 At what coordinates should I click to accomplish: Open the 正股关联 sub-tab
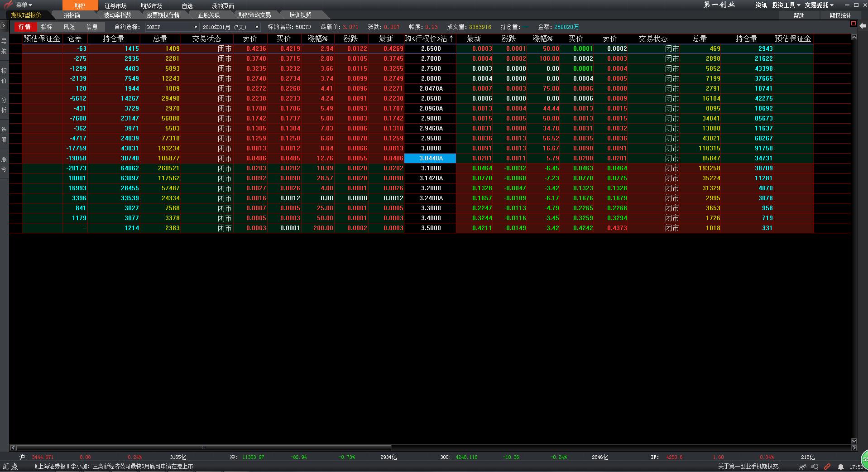pyautogui.click(x=209, y=15)
